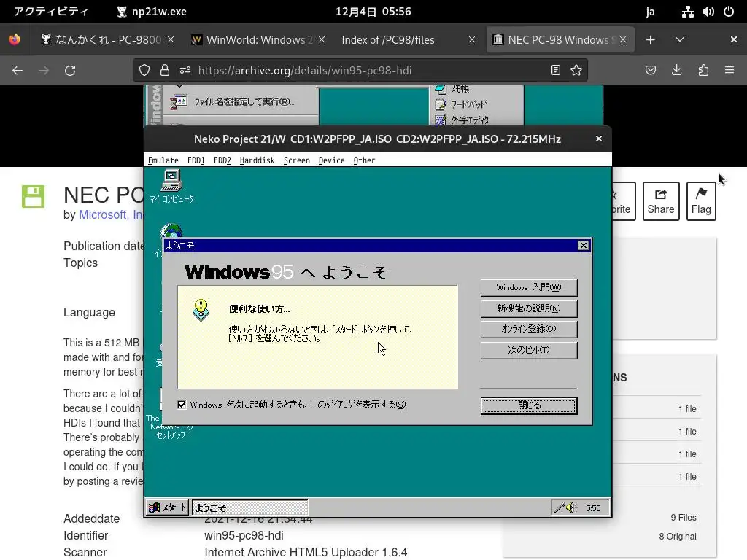Open the ja input language indicator
The height and width of the screenshot is (560, 747).
click(x=650, y=12)
